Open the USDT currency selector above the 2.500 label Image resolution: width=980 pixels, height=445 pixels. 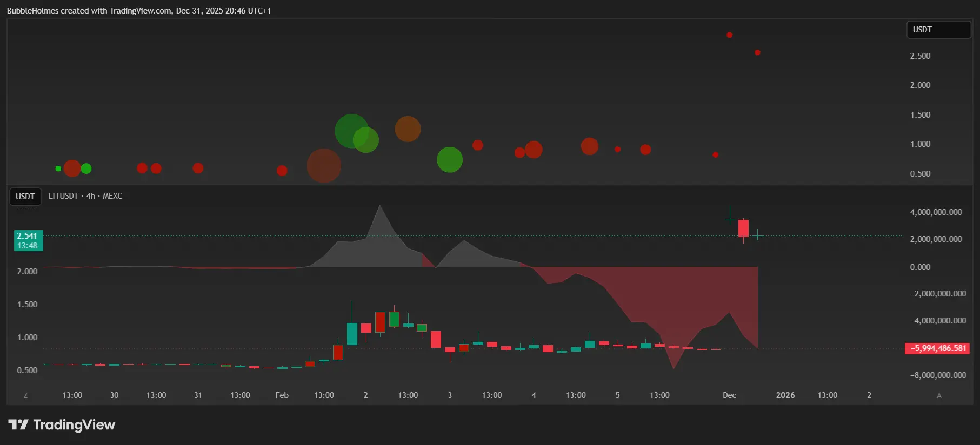tap(938, 30)
